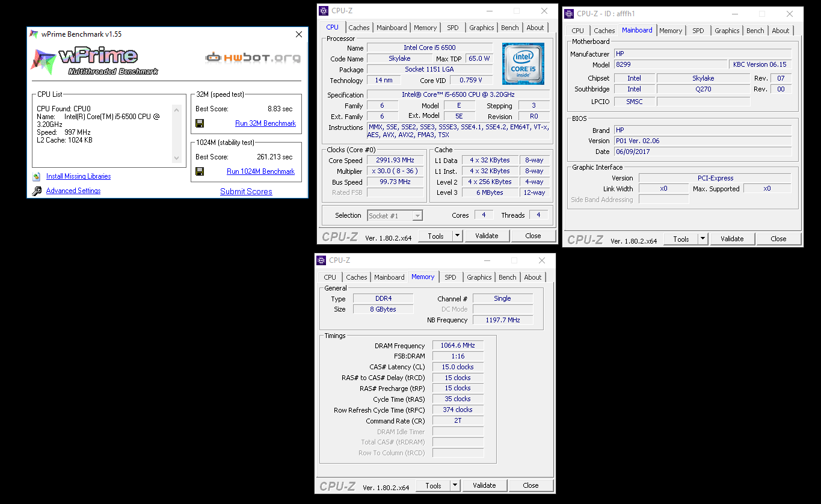This screenshot has width=821, height=504.
Task: Click Validate in CPU-Z Memory window
Action: 484,485
